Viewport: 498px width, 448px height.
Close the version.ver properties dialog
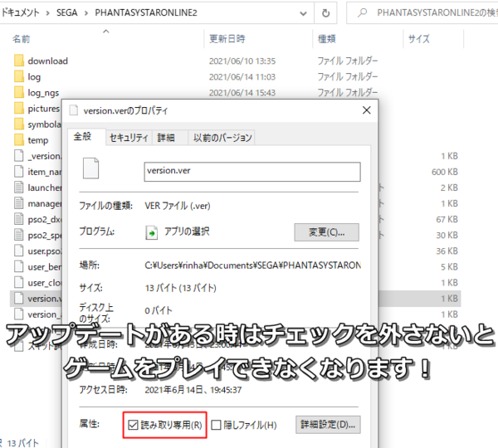click(x=367, y=110)
